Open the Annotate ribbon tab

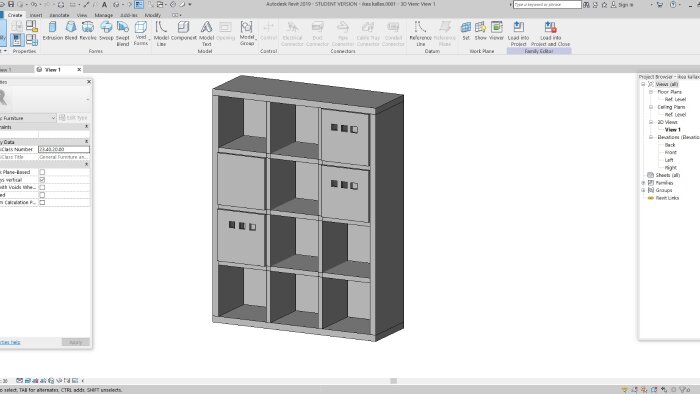click(59, 15)
